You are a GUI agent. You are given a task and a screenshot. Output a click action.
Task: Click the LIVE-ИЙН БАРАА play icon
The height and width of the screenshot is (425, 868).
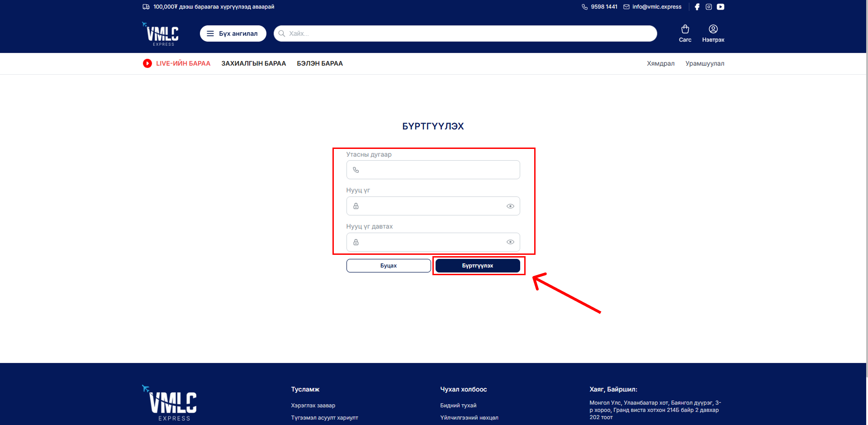(x=147, y=63)
